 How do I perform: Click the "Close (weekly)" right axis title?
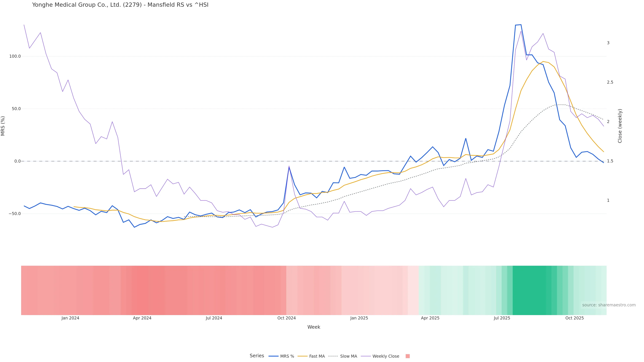click(x=620, y=126)
